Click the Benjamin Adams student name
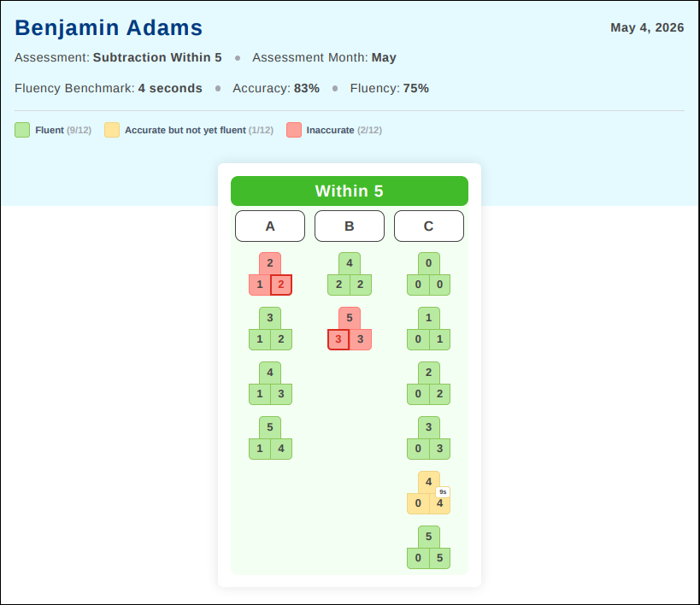This screenshot has width=700, height=605. (x=109, y=27)
